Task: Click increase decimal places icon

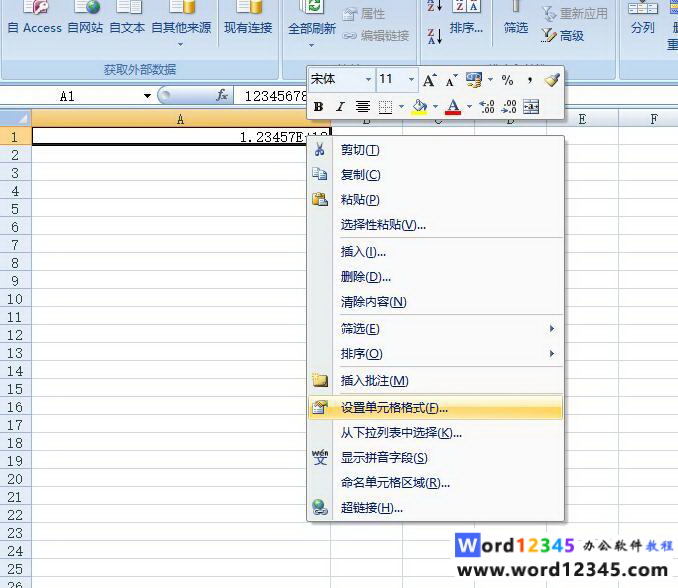Action: [487, 107]
